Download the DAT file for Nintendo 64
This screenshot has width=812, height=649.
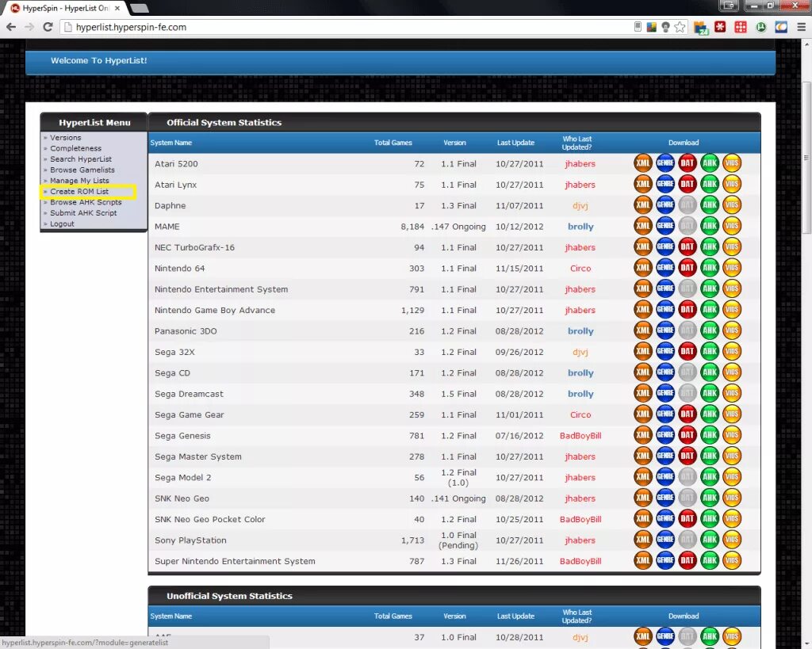tap(688, 268)
